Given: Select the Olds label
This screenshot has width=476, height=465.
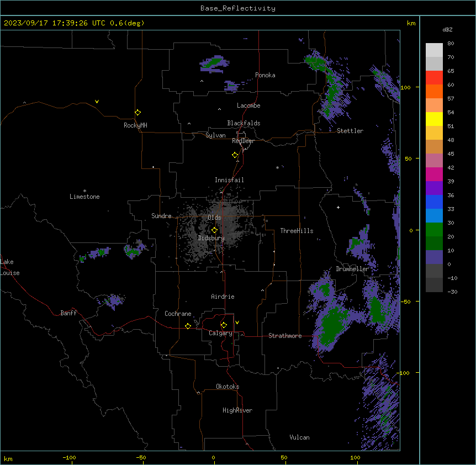Looking at the screenshot, I should (x=214, y=218).
